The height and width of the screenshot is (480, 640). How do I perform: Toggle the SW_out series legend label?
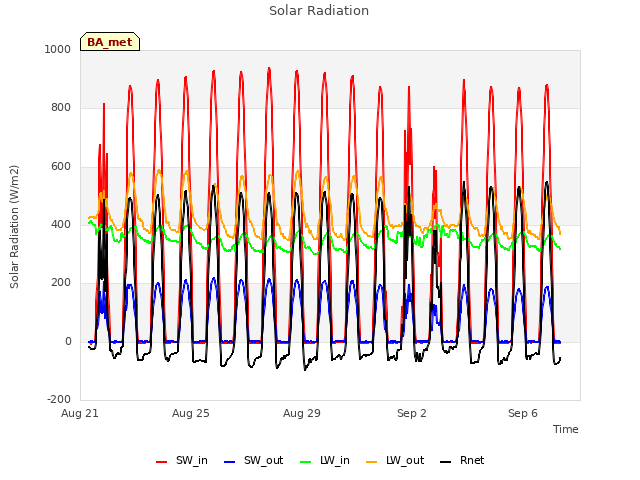(264, 460)
